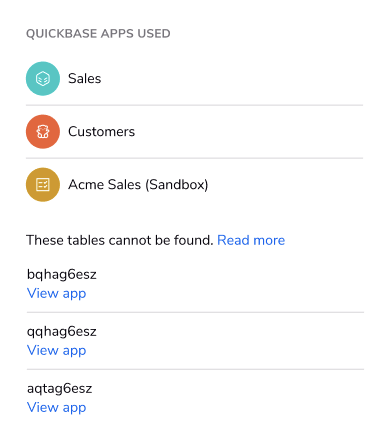The height and width of the screenshot is (428, 384).
Task: Click the orange Customers app icon
Action: click(43, 132)
